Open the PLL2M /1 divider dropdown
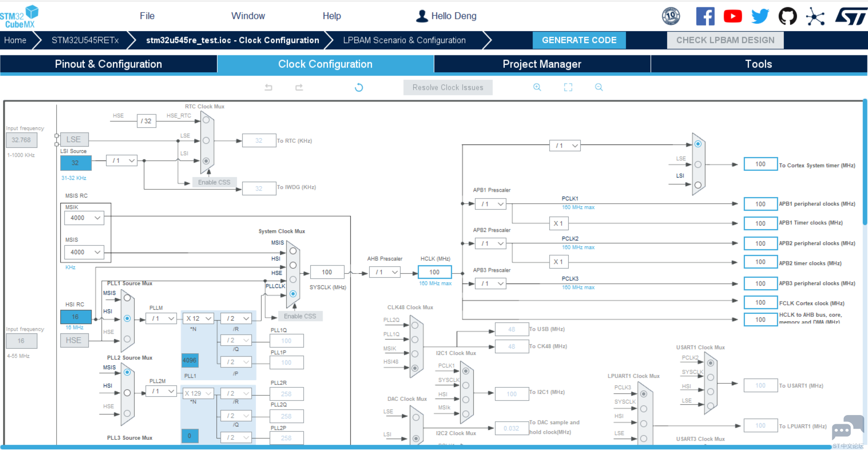This screenshot has height=453, width=868. (x=162, y=391)
